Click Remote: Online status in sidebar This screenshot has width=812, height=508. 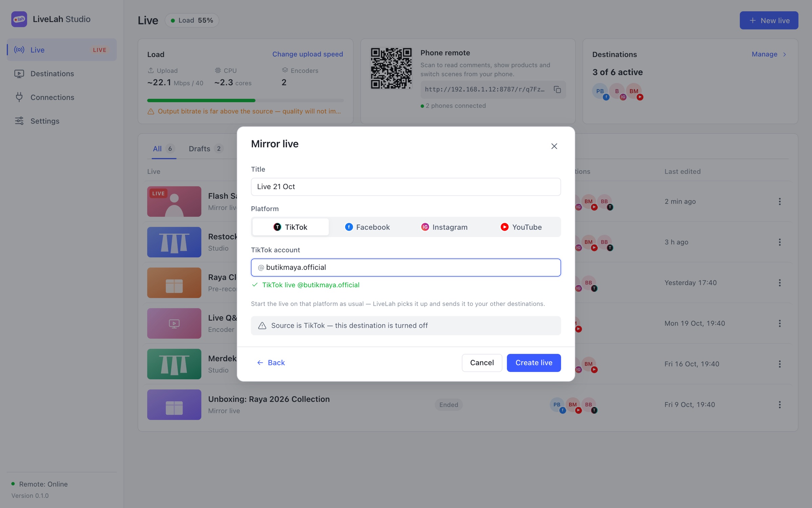40,484
